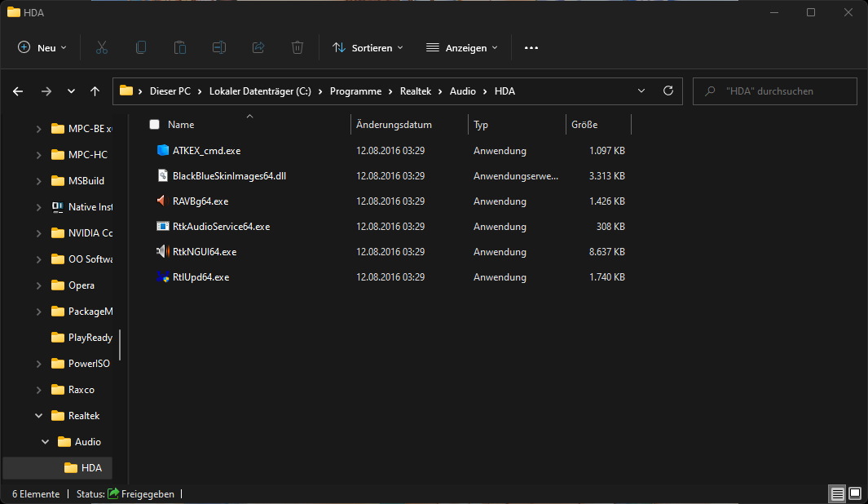This screenshot has width=868, height=504.
Task: Select the Raxco folder in tree
Action: (x=81, y=389)
